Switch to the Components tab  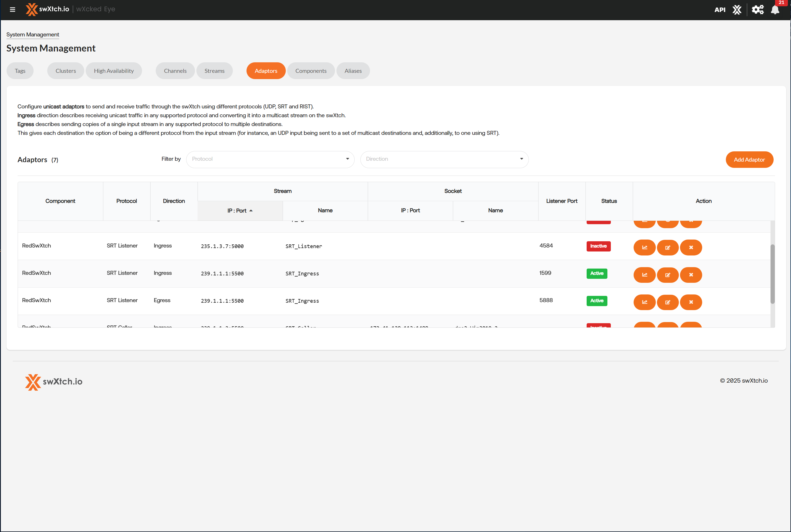311,71
